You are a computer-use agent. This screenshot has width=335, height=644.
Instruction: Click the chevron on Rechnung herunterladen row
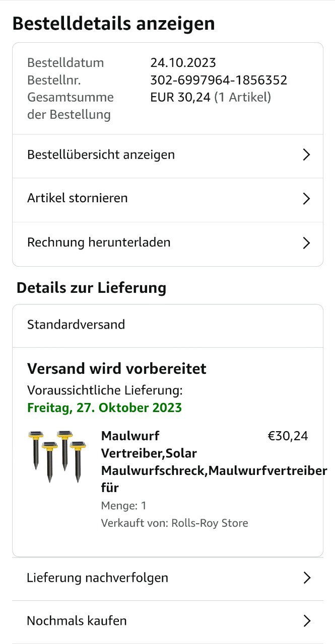point(306,243)
